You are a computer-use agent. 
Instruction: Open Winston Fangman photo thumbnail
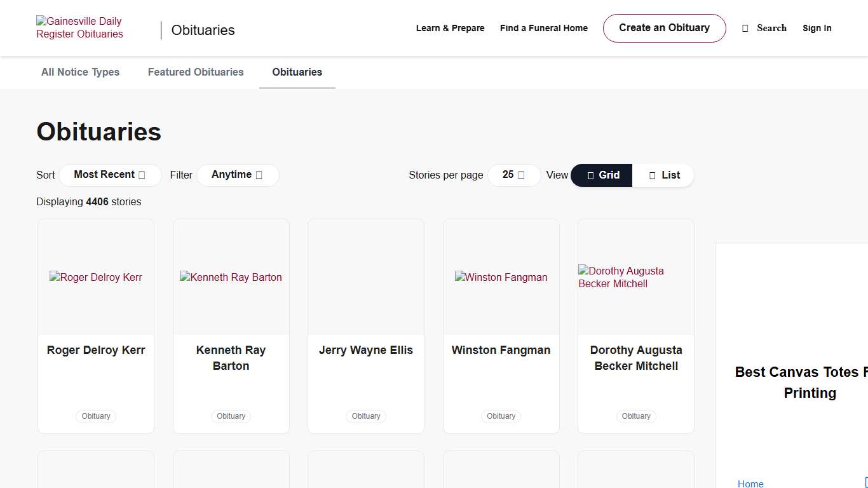tap(501, 277)
